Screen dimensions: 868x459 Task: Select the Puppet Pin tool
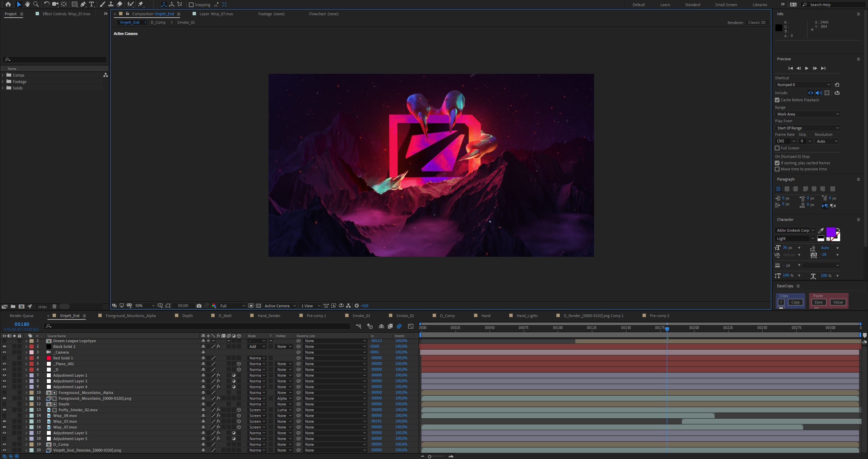pyautogui.click(x=141, y=4)
